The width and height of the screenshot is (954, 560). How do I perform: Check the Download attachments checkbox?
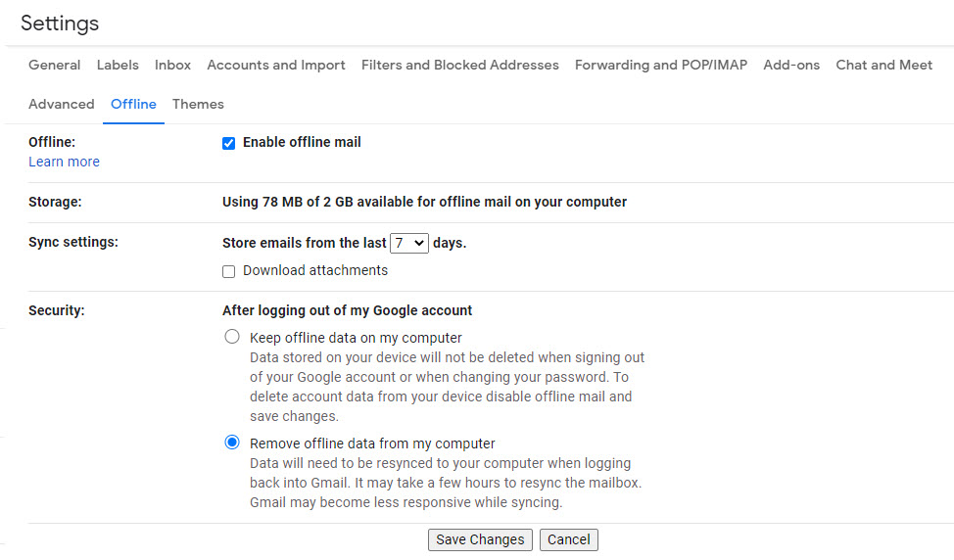[x=229, y=272]
